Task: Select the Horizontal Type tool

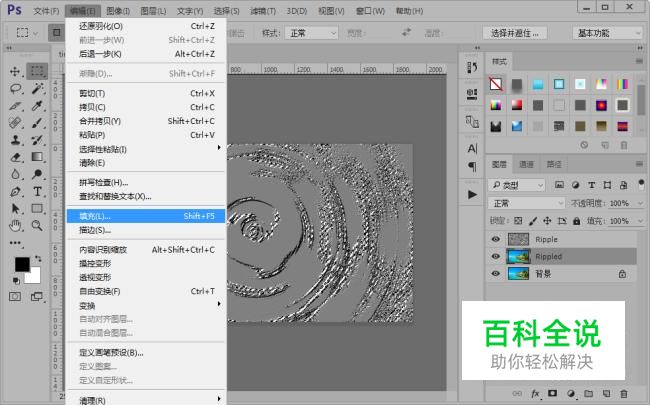Action: [x=37, y=192]
